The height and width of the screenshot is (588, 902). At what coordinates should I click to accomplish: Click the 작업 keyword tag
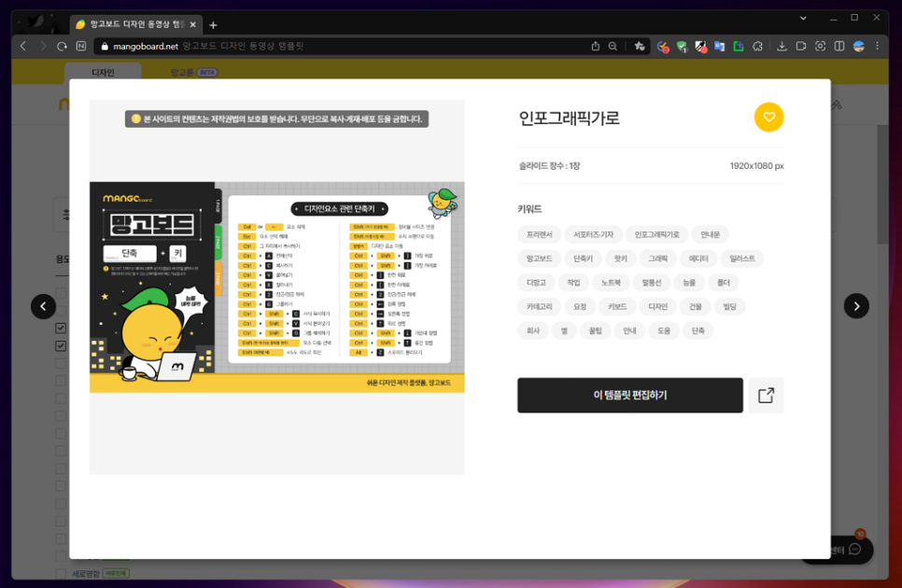pos(573,283)
